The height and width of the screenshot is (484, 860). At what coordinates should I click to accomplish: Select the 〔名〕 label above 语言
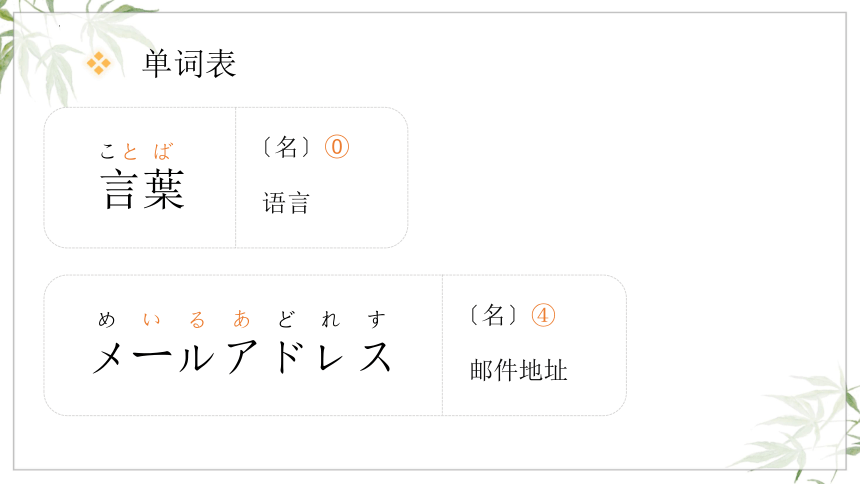(x=286, y=147)
